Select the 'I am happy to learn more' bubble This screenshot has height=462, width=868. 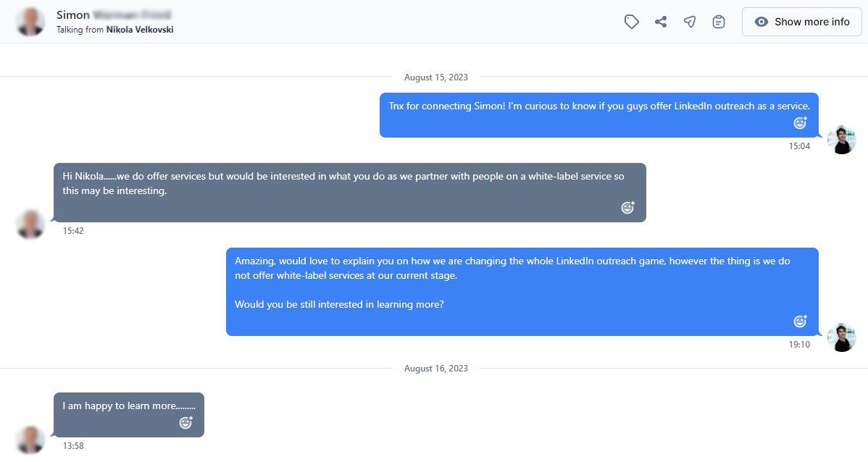129,415
